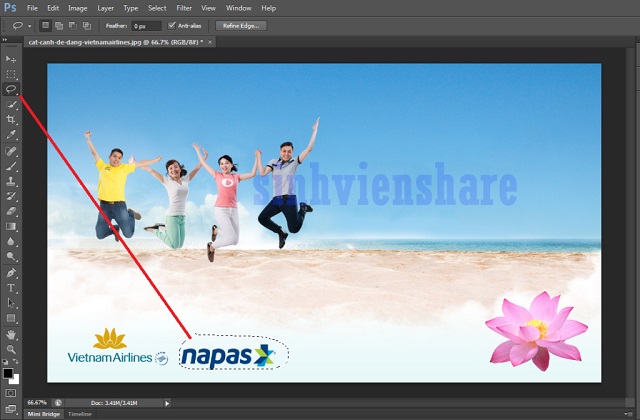
Task: Open the Window menu
Action: (239, 8)
